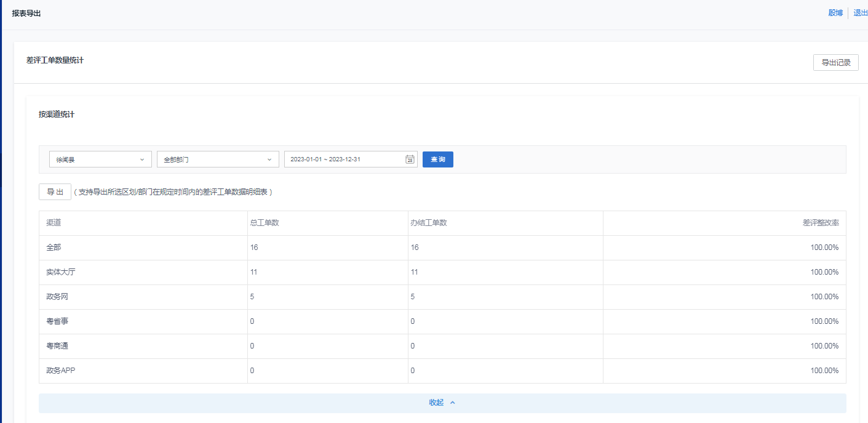The height and width of the screenshot is (423, 868).
Task: Click the calendar icon in date range field
Action: (x=410, y=159)
